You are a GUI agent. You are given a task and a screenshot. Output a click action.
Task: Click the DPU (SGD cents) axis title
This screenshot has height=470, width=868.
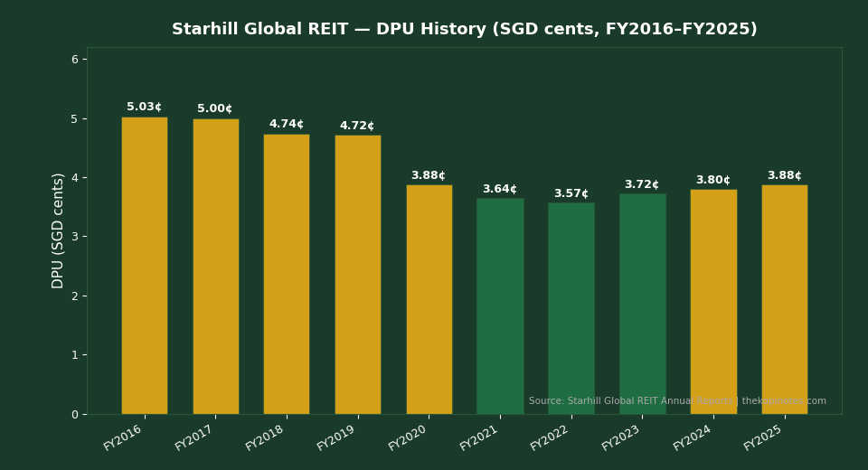(x=58, y=230)
